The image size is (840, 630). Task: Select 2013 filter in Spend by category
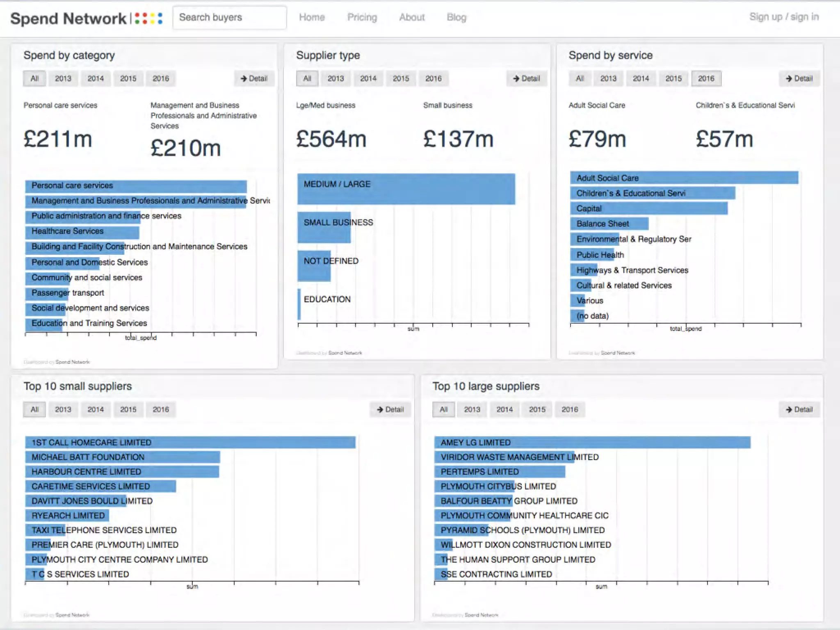[x=63, y=78]
